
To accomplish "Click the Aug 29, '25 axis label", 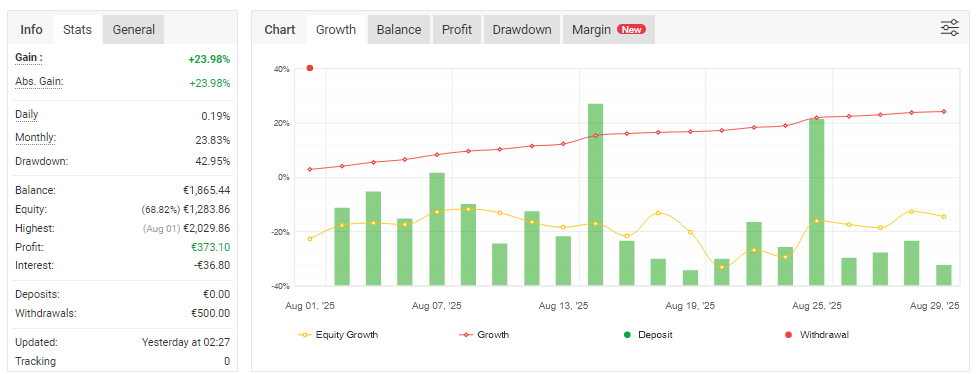I will point(935,306).
